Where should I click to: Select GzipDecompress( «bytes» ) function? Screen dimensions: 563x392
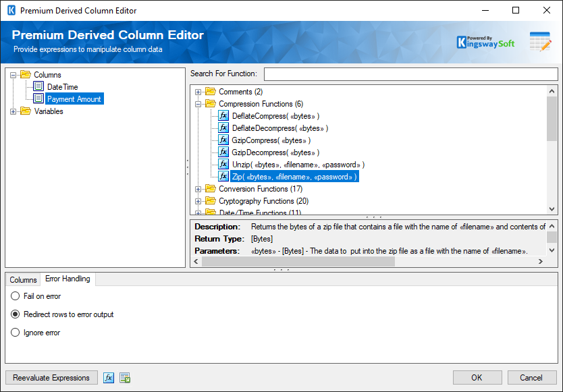[x=275, y=152]
